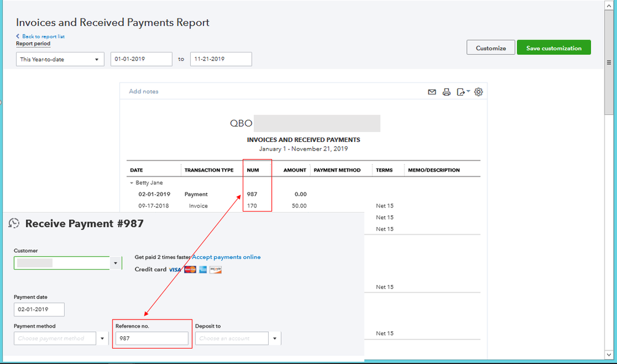617x364 pixels.
Task: Edit the Reference no. input field
Action: click(151, 338)
